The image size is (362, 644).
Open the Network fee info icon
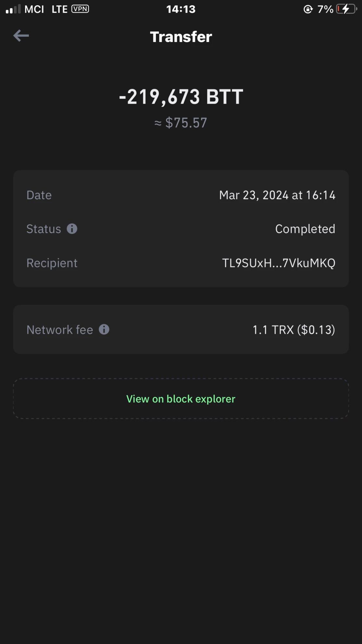point(104,329)
